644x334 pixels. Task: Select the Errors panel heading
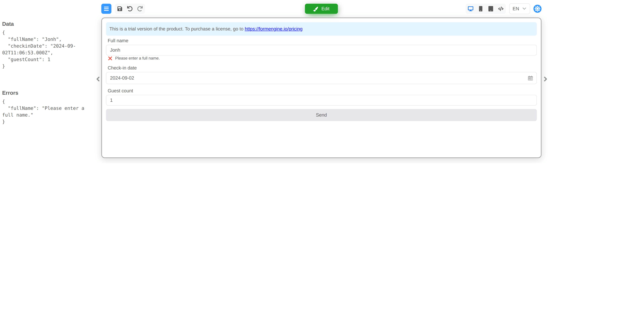pyautogui.click(x=10, y=93)
